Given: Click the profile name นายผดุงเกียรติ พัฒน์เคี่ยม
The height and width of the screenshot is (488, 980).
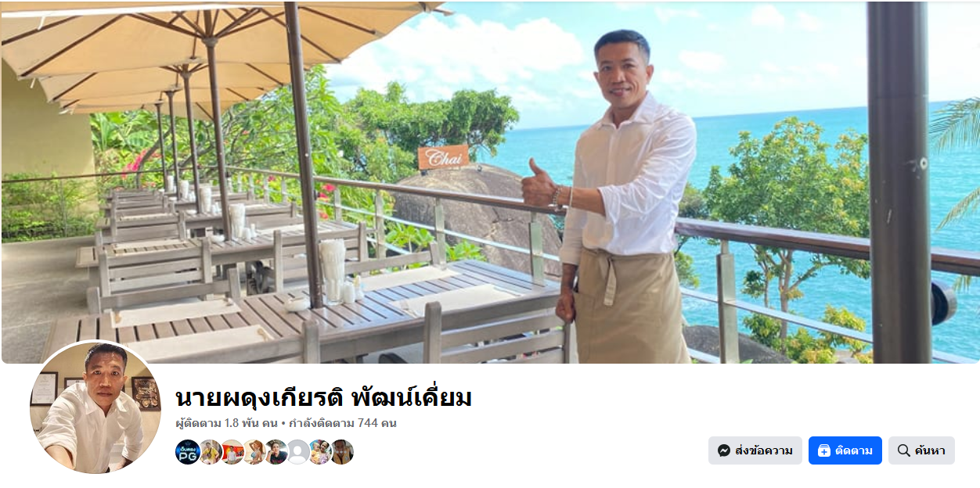Looking at the screenshot, I should [324, 397].
